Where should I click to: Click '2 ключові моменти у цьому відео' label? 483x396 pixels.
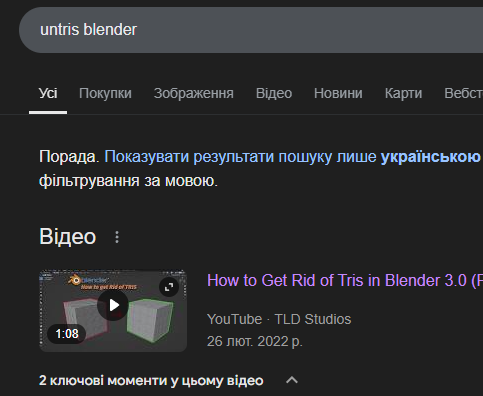[151, 381]
